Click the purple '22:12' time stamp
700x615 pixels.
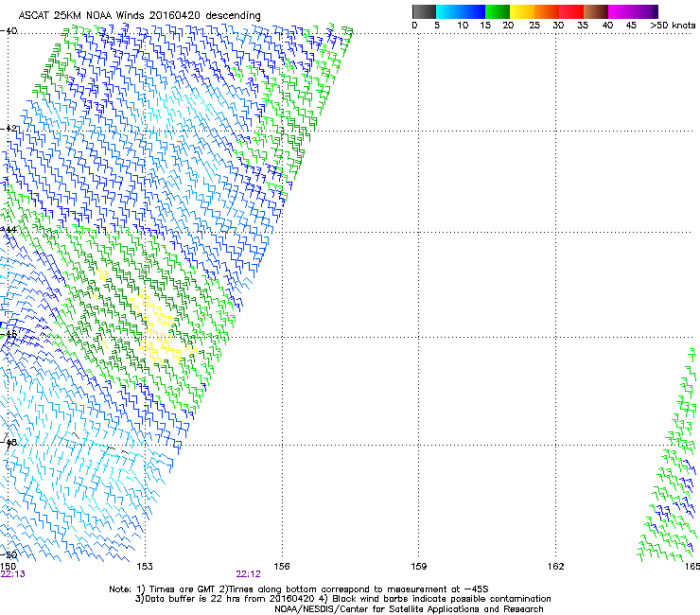(248, 574)
